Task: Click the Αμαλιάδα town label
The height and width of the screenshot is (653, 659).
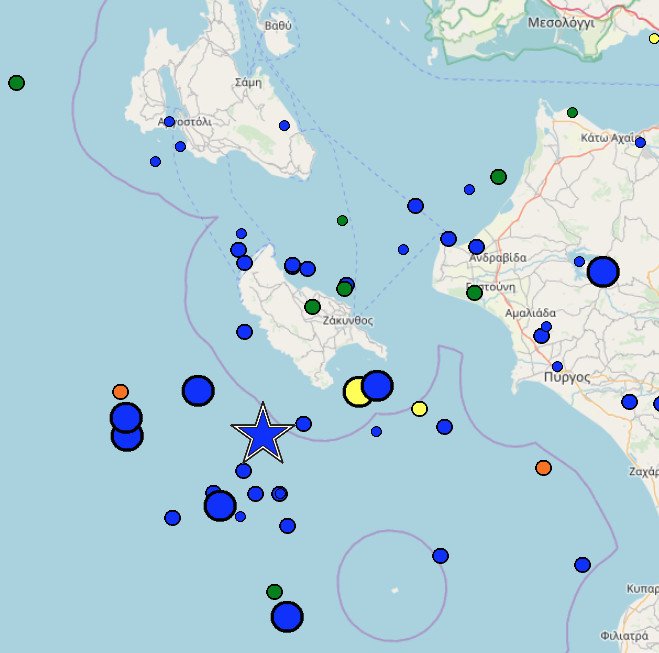Action: (531, 312)
